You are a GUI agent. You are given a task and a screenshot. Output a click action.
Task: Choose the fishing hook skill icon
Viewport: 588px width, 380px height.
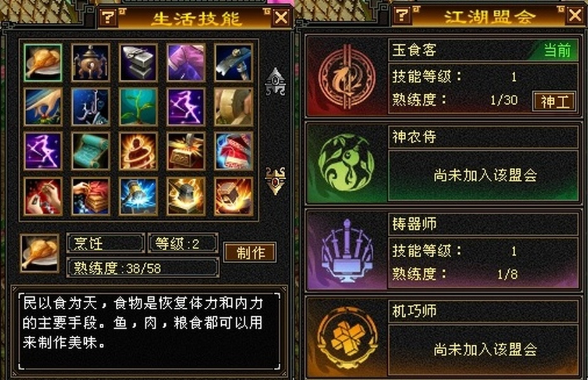tap(91, 107)
